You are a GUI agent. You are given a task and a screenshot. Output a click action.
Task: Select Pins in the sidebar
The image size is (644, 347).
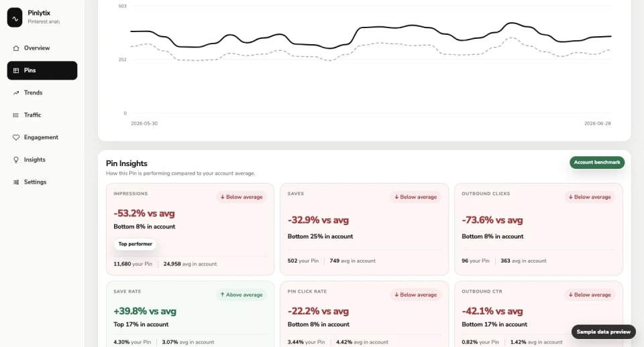[42, 70]
